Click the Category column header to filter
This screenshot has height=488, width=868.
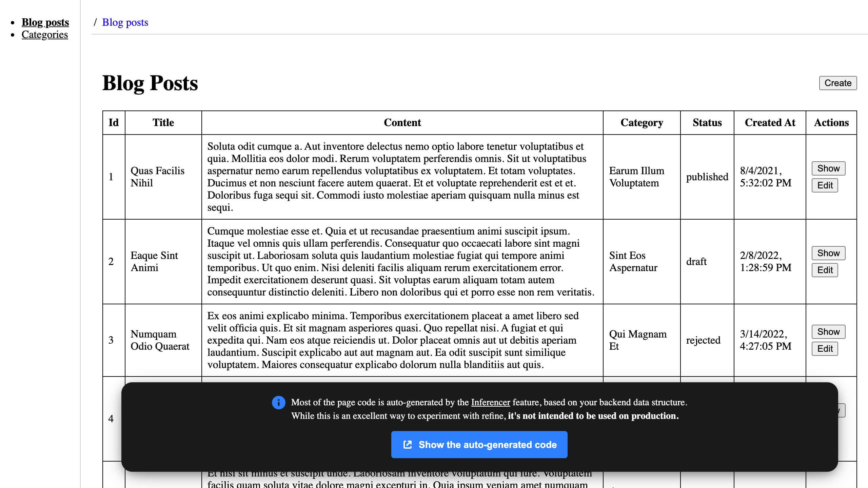coord(642,123)
